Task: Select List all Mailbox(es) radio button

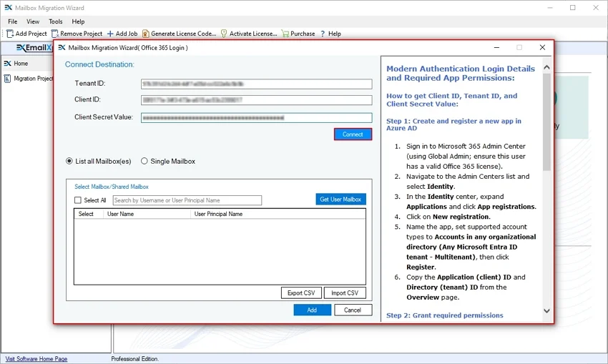Action: point(69,161)
